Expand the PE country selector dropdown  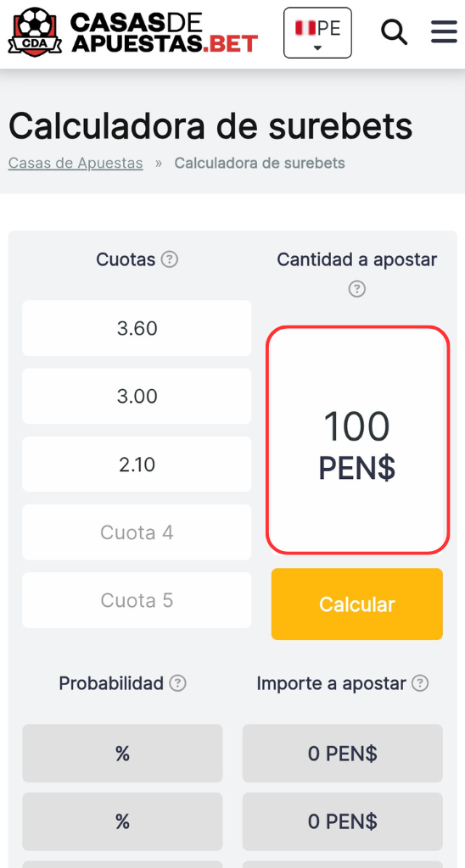point(317,33)
